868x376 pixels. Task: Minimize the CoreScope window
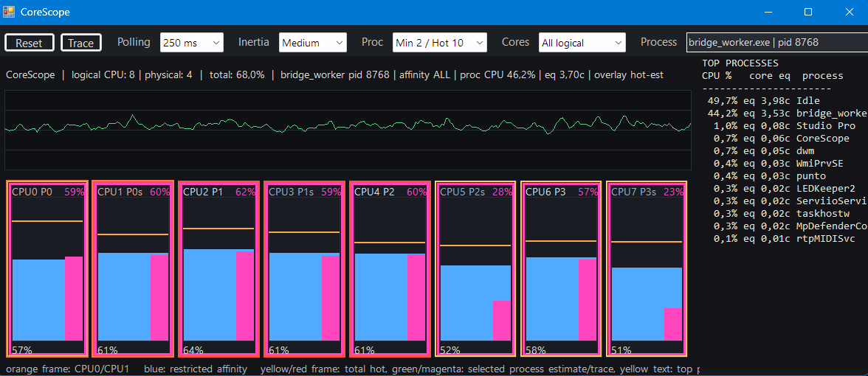[x=768, y=12]
